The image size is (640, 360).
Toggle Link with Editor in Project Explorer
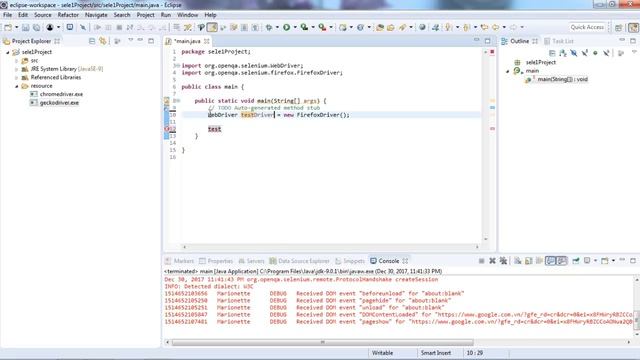pos(103,41)
